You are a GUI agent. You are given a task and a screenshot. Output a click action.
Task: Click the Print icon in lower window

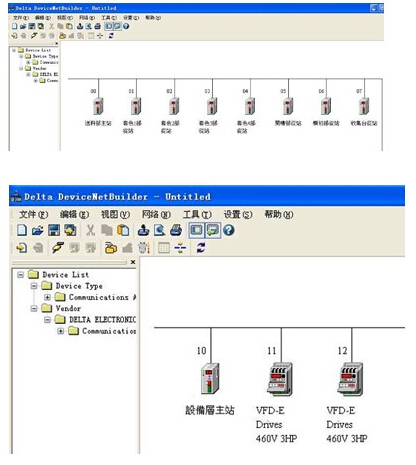coord(176,230)
